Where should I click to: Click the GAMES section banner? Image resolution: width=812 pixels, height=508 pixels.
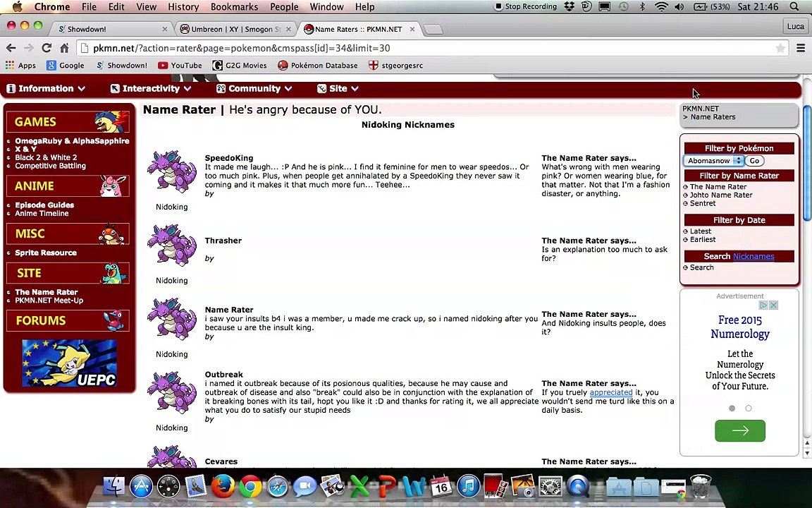[x=68, y=122]
